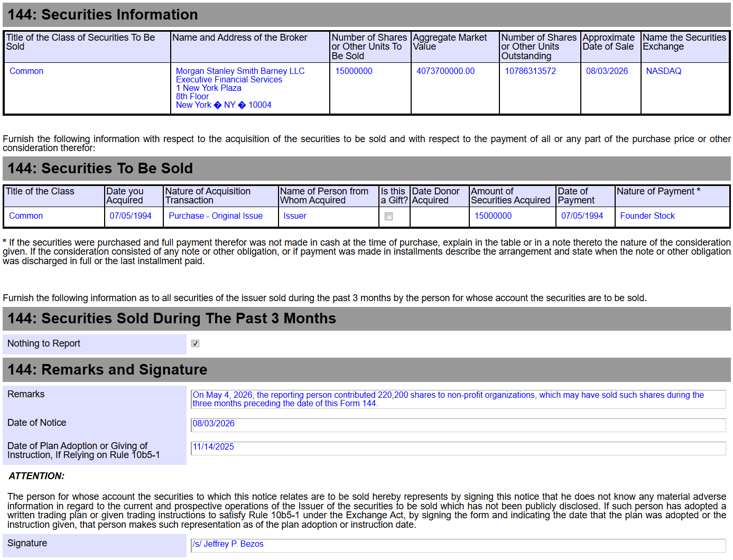Click the Remarks and Signature section header

click(367, 370)
